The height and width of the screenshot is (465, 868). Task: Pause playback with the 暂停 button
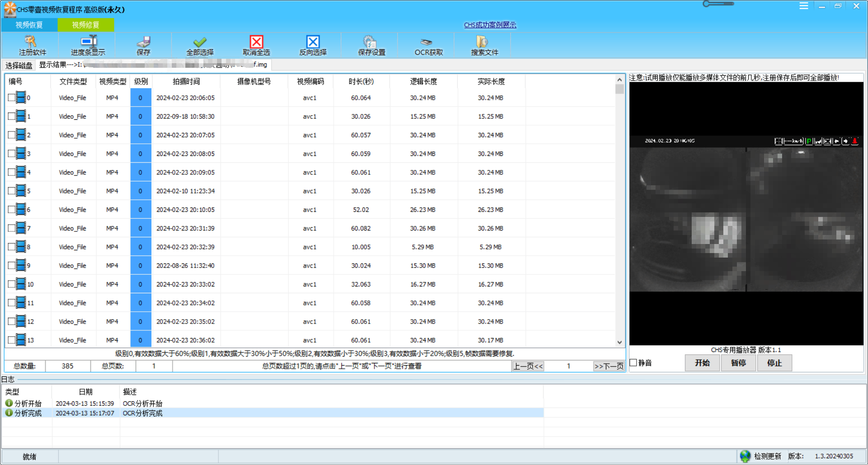(x=738, y=363)
